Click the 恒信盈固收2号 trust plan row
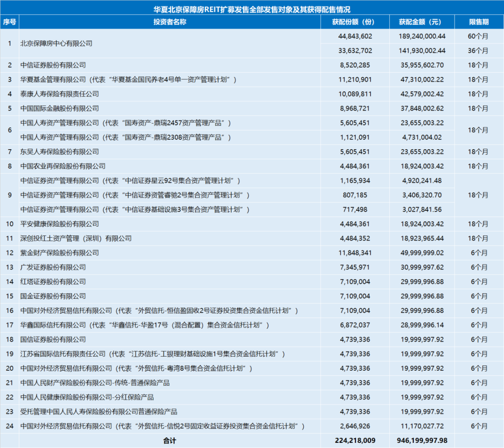The width and height of the screenshot is (504, 448). click(160, 311)
